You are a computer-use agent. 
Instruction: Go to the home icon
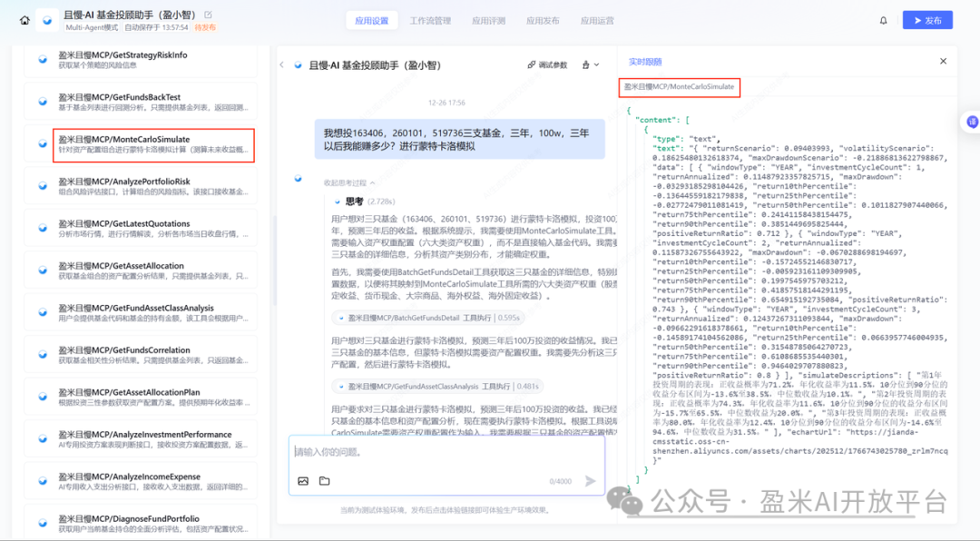point(24,20)
